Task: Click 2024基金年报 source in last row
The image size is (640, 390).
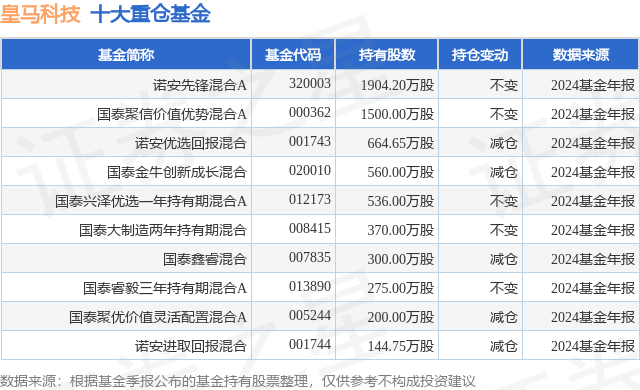Action: [x=593, y=346]
